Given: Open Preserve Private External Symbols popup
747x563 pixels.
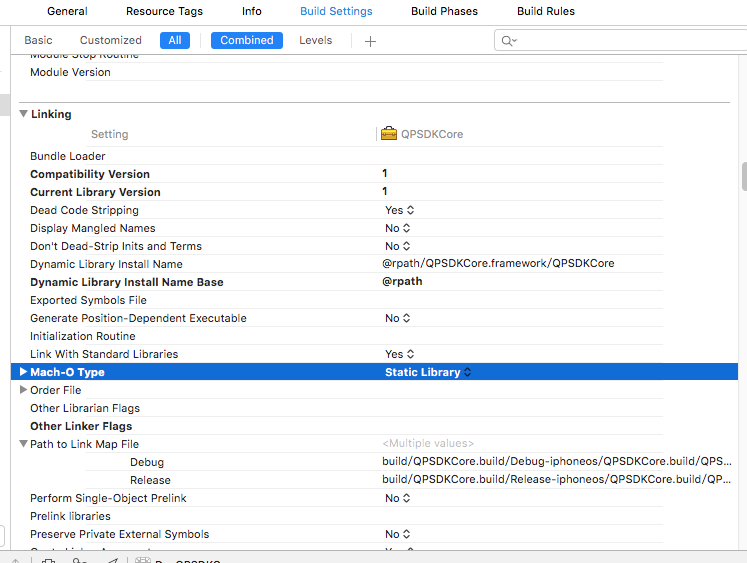Looking at the screenshot, I should (x=397, y=534).
